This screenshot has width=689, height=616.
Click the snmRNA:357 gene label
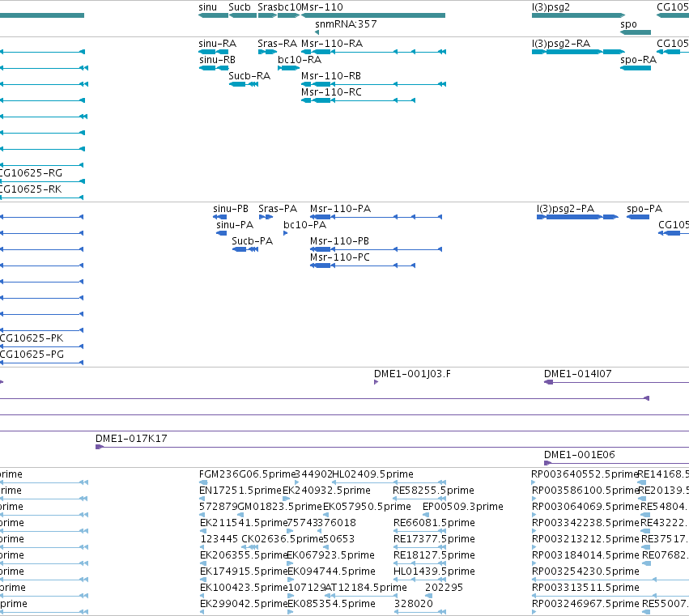pos(346,24)
